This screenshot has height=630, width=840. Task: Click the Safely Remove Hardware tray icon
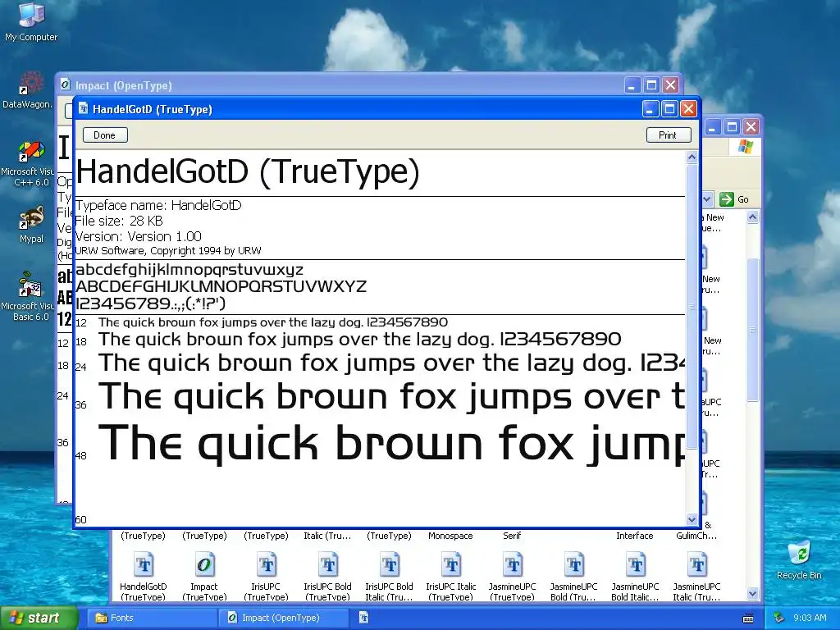click(779, 618)
